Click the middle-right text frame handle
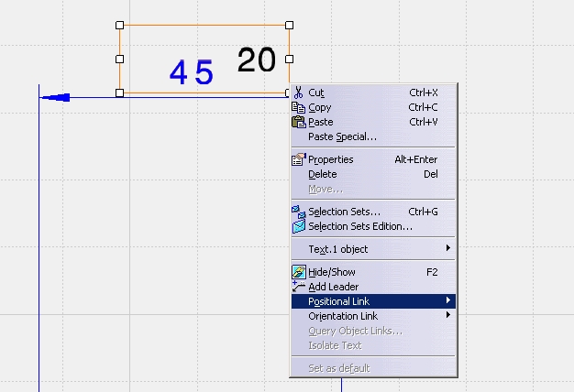The image size is (574, 392). 289,59
